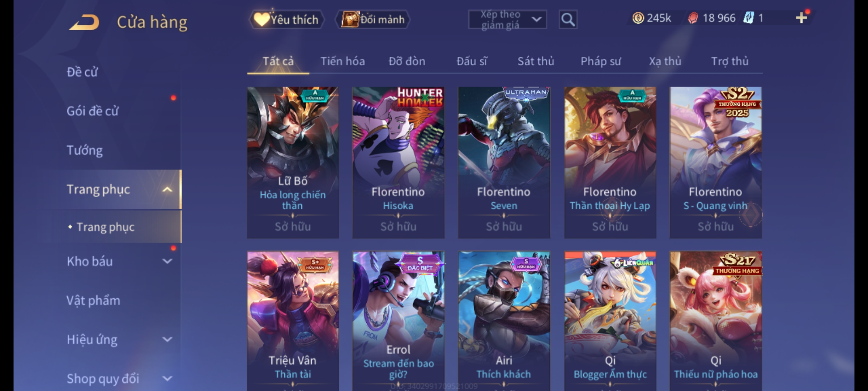Viewport: 868px width, 391px height.
Task: Open the search magnifier icon
Action: coord(568,20)
